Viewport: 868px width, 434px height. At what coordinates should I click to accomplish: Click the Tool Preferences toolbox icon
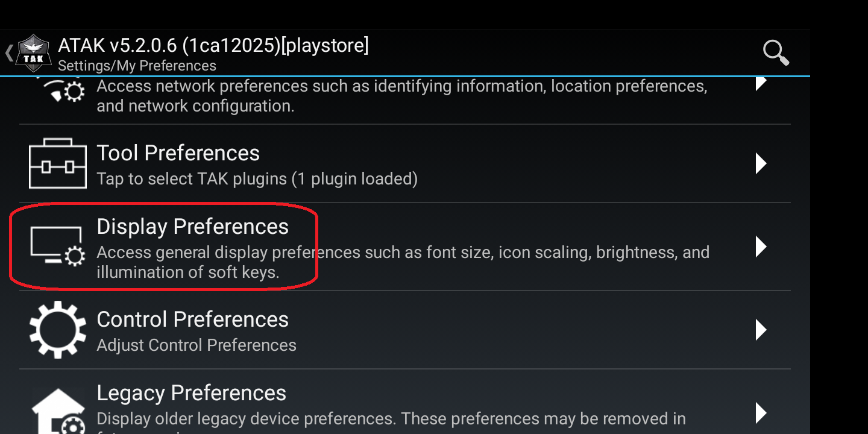(x=58, y=163)
